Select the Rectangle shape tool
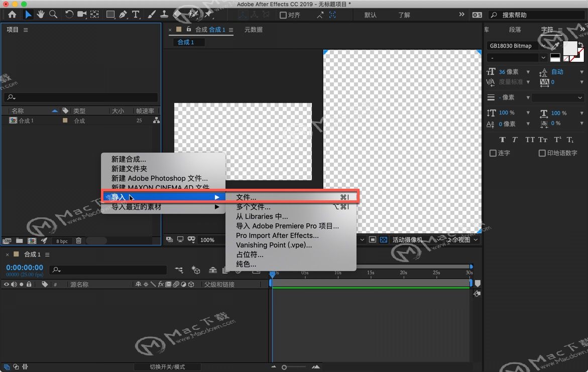The image size is (588, 372). [x=110, y=15]
